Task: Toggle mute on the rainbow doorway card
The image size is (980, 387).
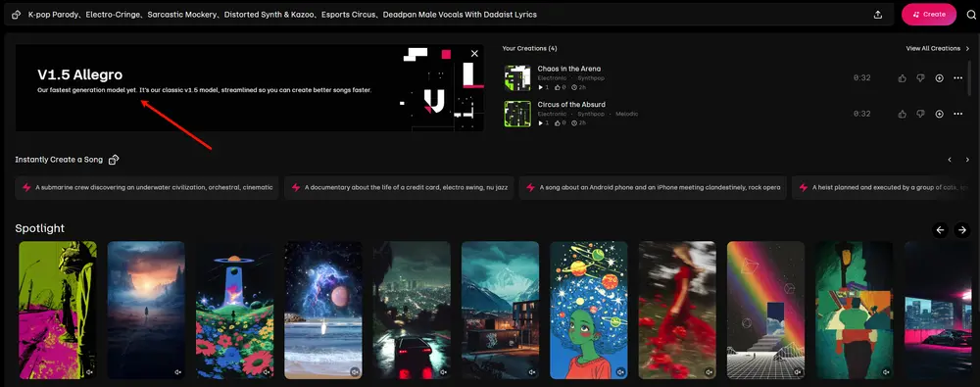Action: pyautogui.click(x=797, y=372)
